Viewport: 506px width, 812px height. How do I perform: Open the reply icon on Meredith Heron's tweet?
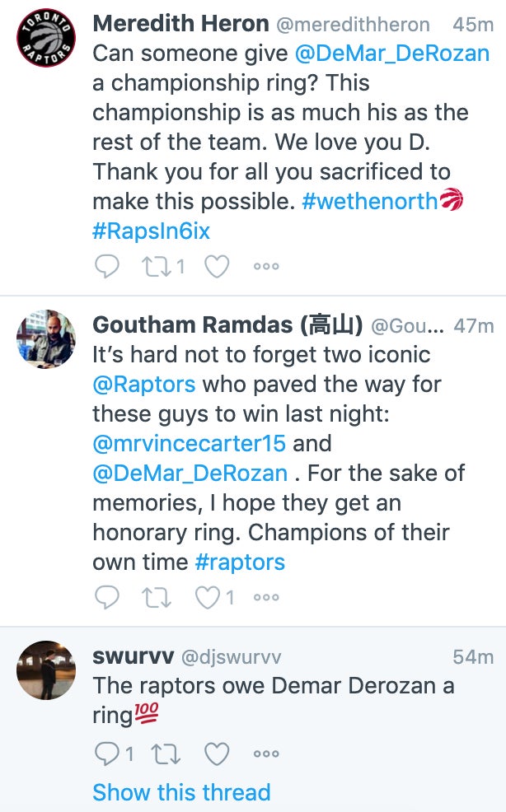click(106, 265)
